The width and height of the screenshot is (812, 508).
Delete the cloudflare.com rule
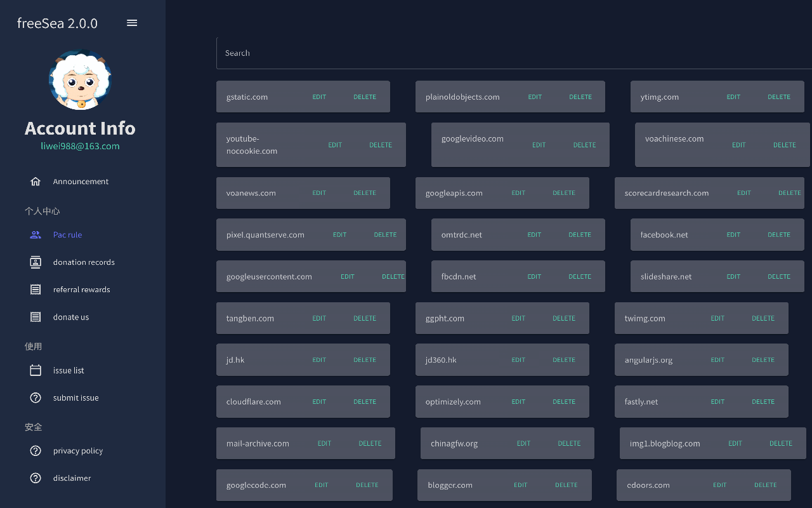365,402
